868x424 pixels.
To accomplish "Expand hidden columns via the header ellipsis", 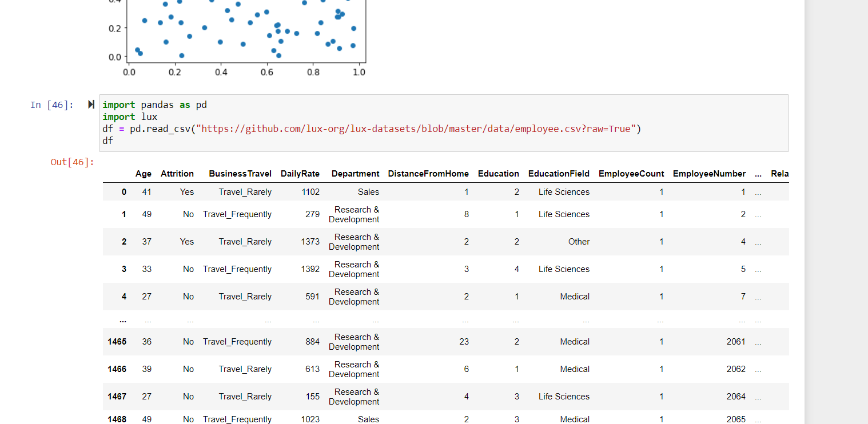I will (x=758, y=173).
